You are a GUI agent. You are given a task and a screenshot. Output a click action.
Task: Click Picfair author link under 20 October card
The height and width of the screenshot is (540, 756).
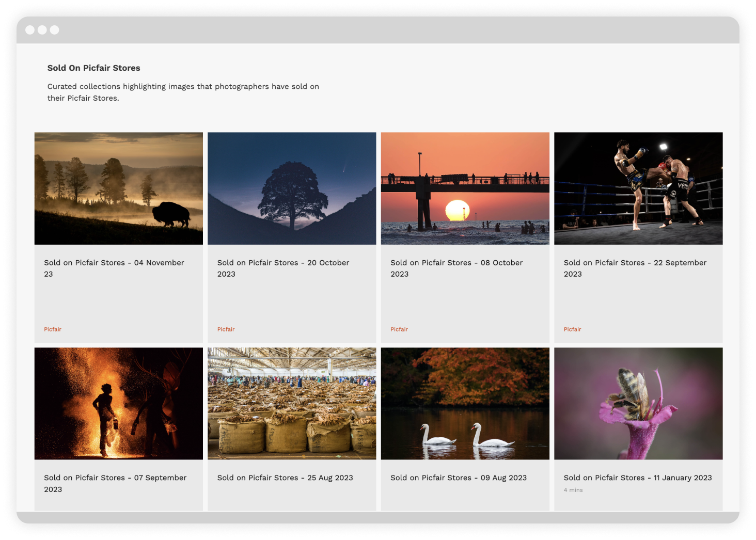click(226, 329)
